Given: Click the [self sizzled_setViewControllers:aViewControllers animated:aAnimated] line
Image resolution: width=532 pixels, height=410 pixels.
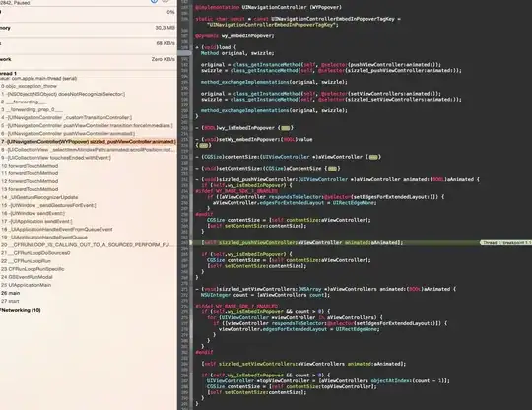Looking at the screenshot, I should click(x=303, y=364).
